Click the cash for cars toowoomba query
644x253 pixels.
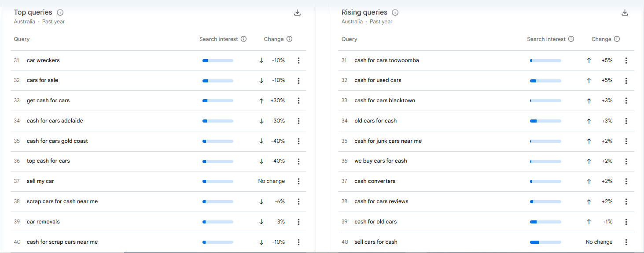click(386, 60)
